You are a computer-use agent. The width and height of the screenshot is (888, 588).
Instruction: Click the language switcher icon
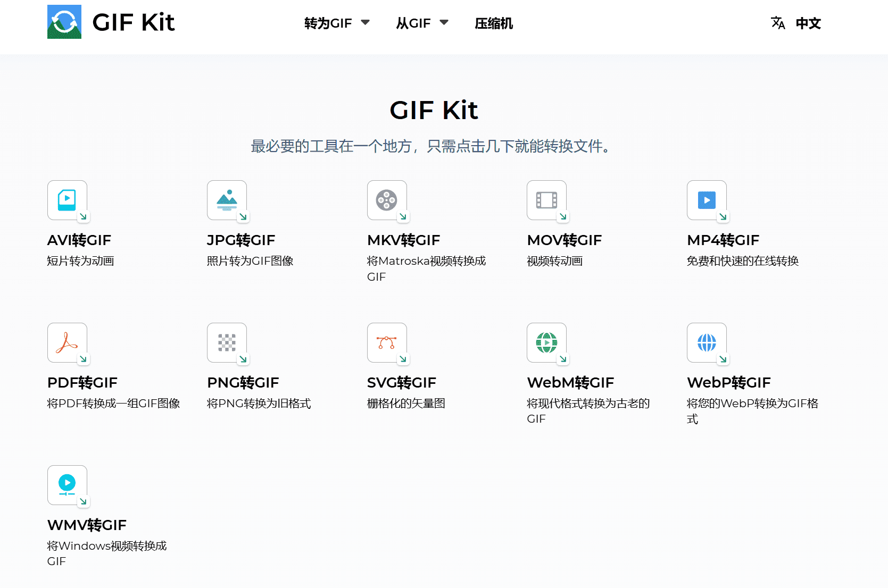click(777, 23)
